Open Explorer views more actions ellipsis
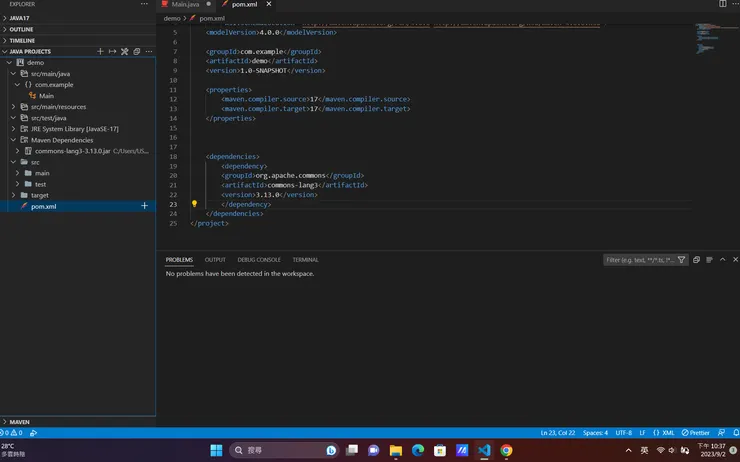 (x=144, y=4)
